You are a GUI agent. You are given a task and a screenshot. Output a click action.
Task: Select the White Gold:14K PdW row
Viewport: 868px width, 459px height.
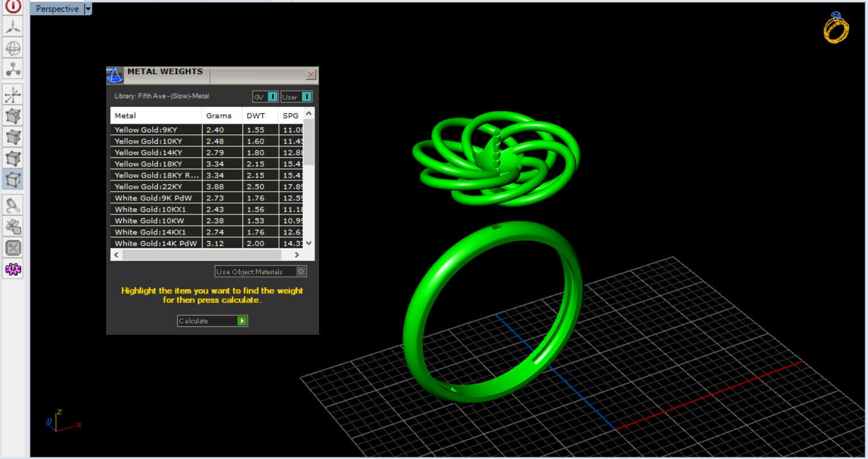point(207,243)
